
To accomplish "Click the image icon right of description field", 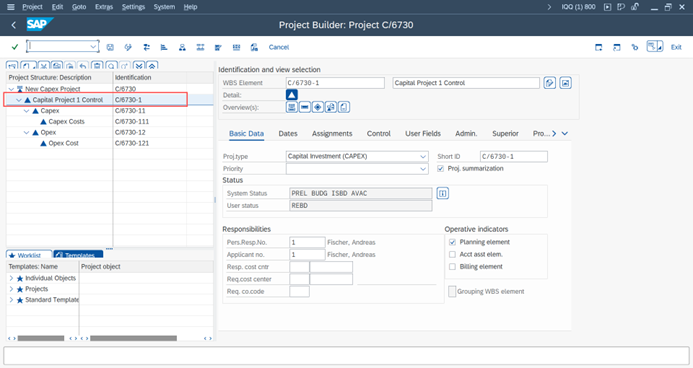I will tap(565, 83).
